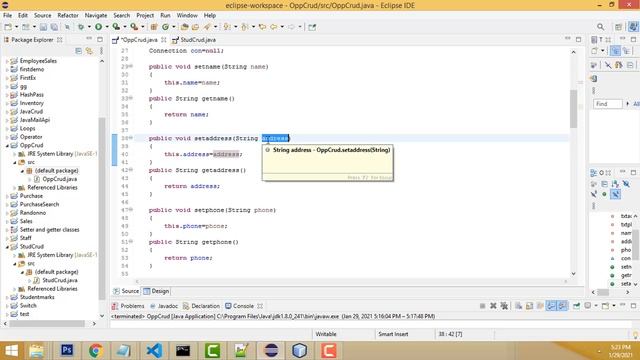640x360 pixels.
Task: Expand the Purchase project node
Action: coord(7,196)
